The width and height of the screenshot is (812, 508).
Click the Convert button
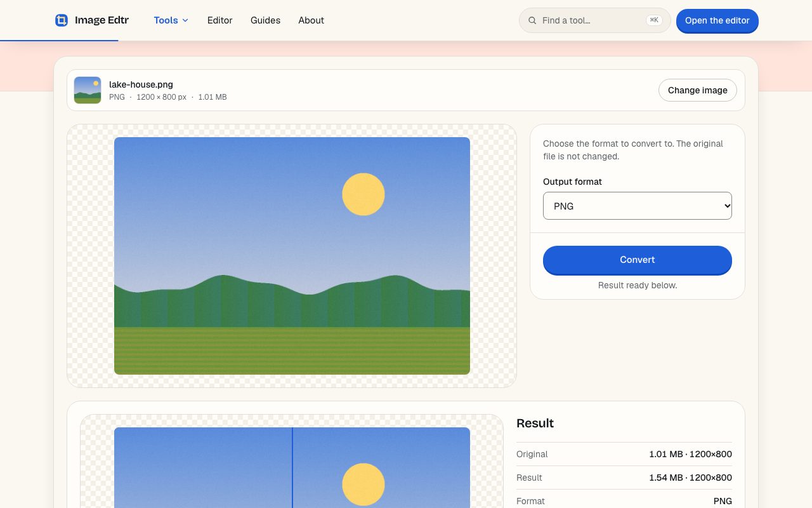[637, 260]
